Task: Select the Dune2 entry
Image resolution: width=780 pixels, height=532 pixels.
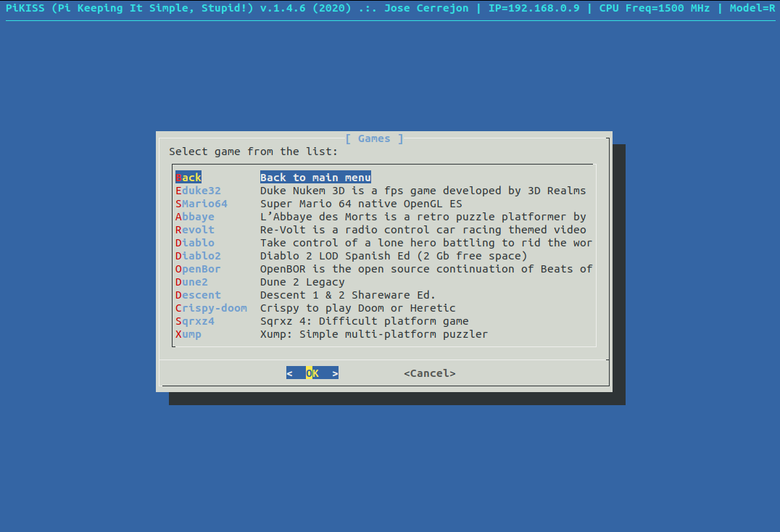Action: [191, 282]
